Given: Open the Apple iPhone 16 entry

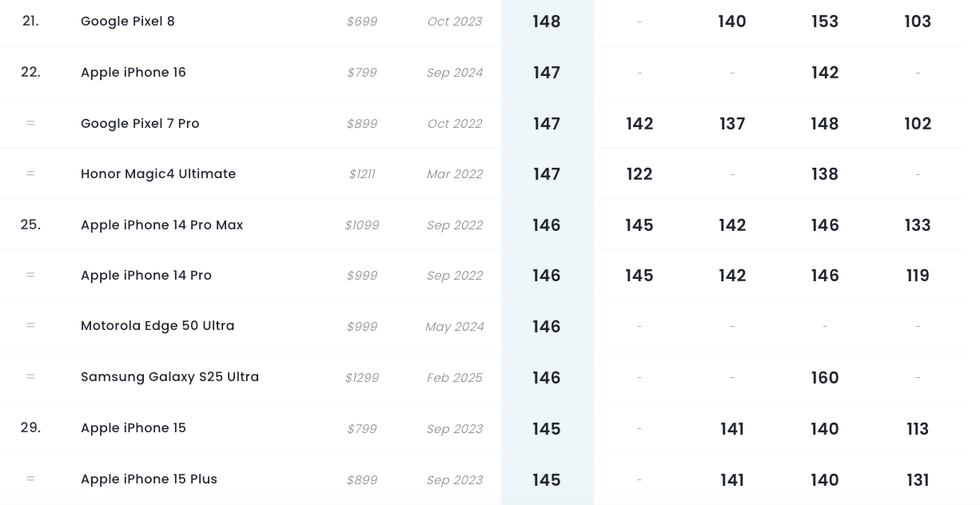Looking at the screenshot, I should pyautogui.click(x=133, y=73).
